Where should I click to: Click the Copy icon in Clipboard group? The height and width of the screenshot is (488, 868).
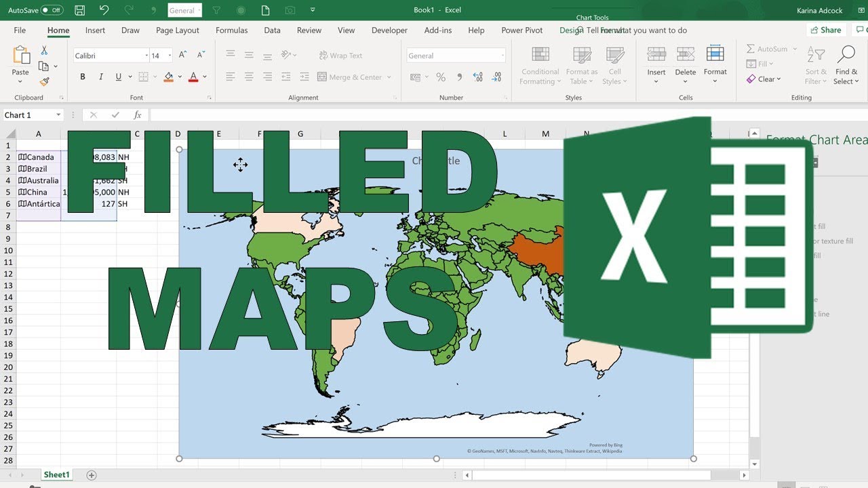coord(44,66)
